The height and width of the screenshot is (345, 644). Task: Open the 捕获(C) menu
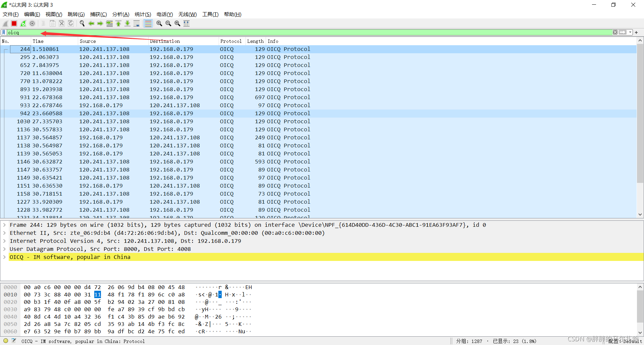point(98,14)
